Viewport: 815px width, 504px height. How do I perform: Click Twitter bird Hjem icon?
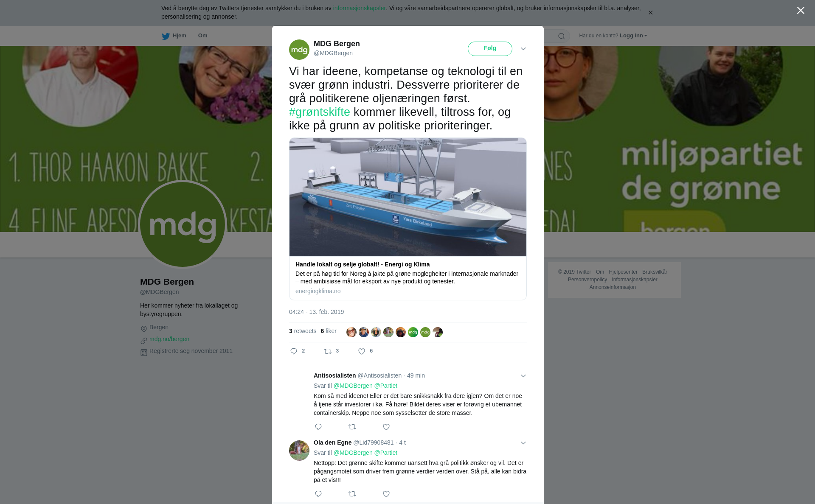pyautogui.click(x=166, y=36)
